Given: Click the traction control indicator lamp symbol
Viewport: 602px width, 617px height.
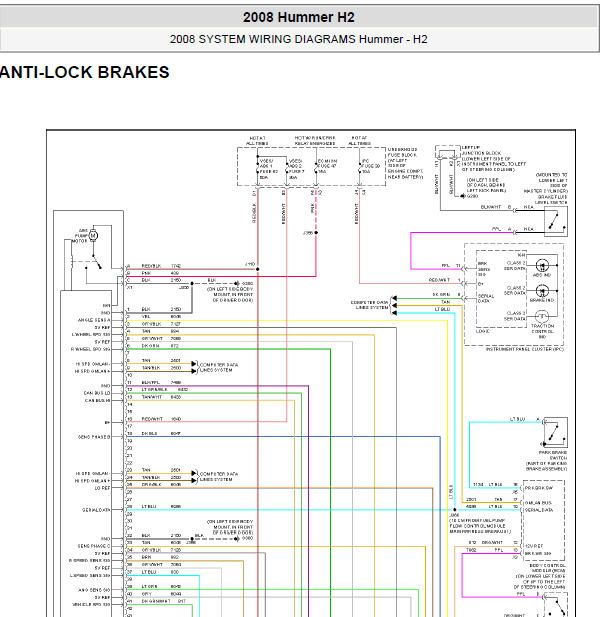Looking at the screenshot, I should tap(542, 316).
